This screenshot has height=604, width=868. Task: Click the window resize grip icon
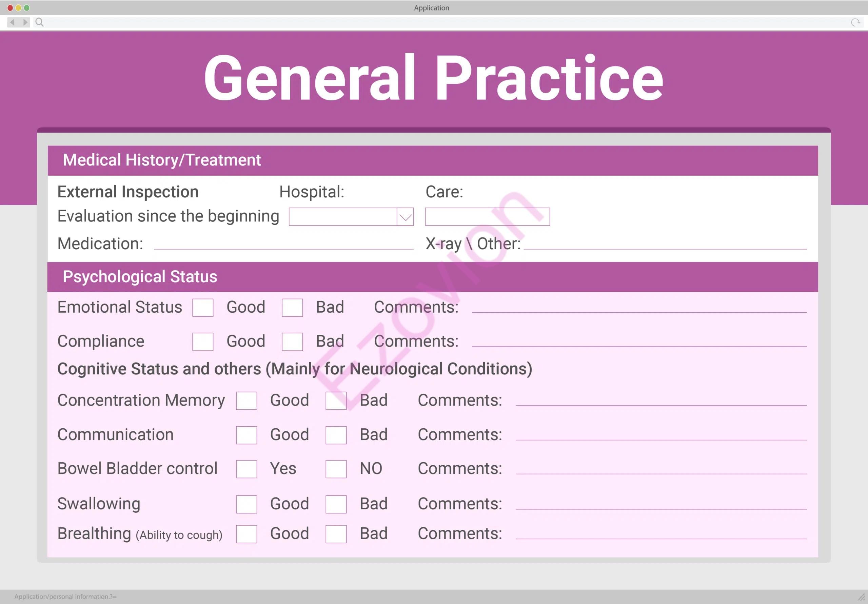point(861,597)
